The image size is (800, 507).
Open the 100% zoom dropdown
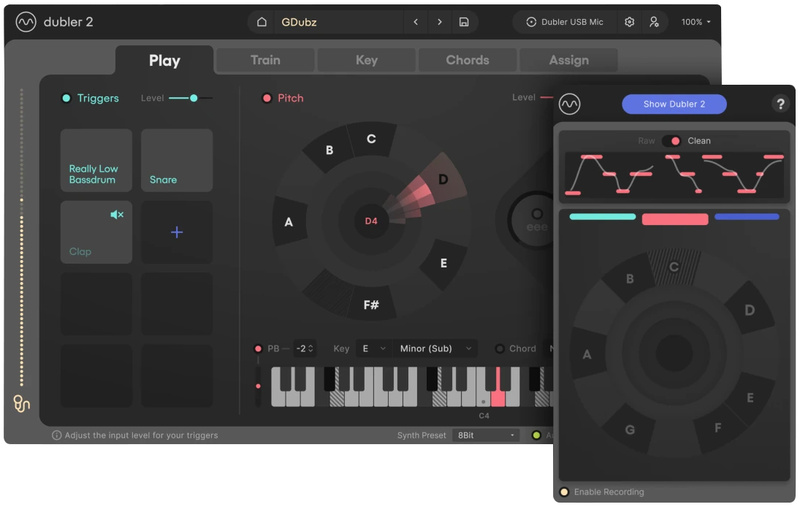pos(696,22)
